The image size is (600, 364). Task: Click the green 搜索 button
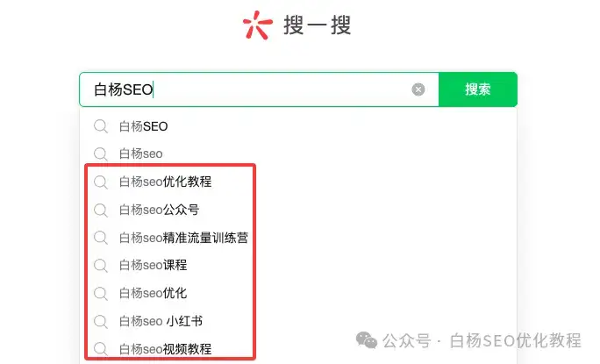[478, 89]
